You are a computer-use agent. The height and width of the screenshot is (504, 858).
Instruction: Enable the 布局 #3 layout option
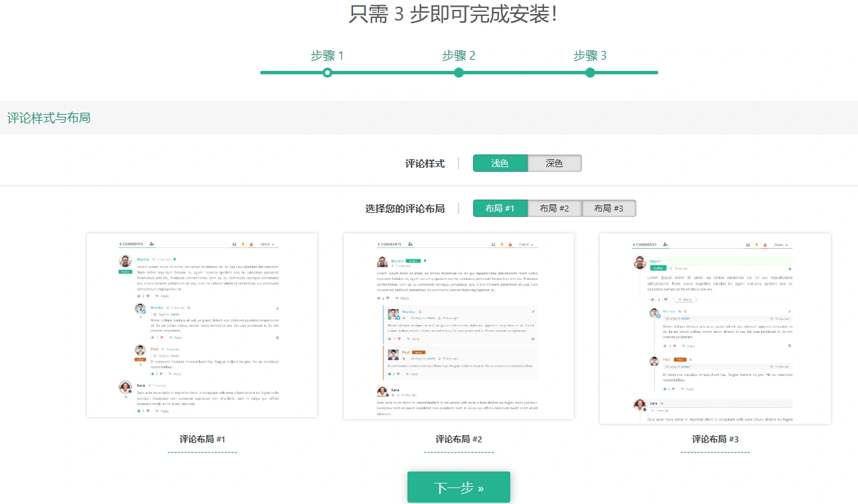(x=609, y=208)
